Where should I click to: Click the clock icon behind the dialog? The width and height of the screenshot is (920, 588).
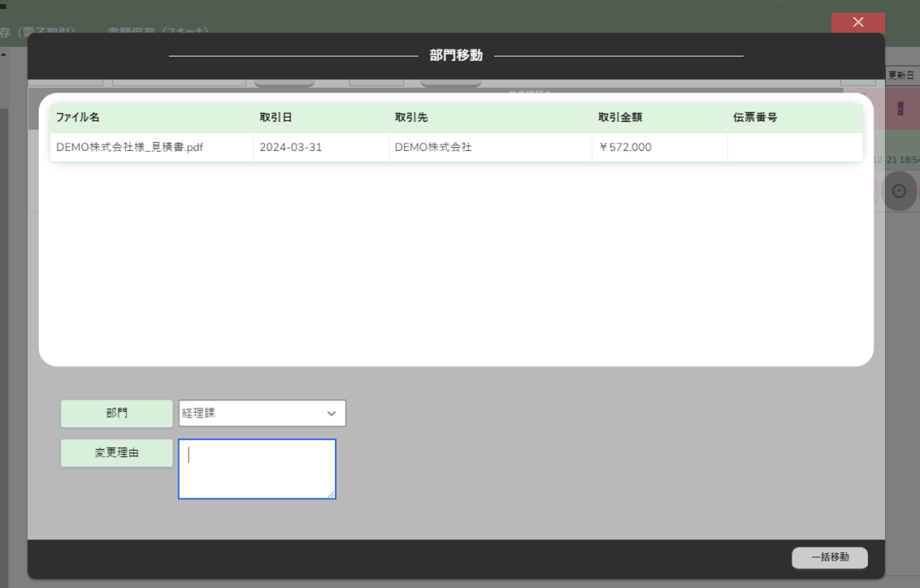click(x=898, y=191)
